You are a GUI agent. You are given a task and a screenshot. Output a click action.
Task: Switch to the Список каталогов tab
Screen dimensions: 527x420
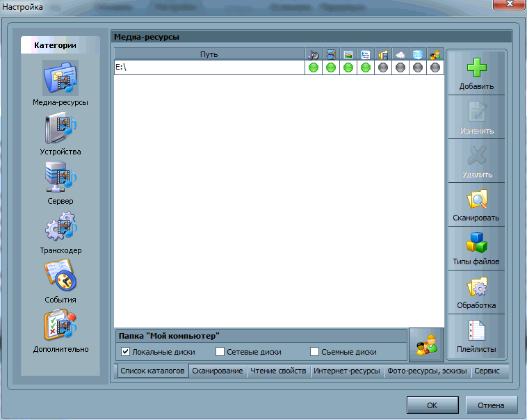152,371
